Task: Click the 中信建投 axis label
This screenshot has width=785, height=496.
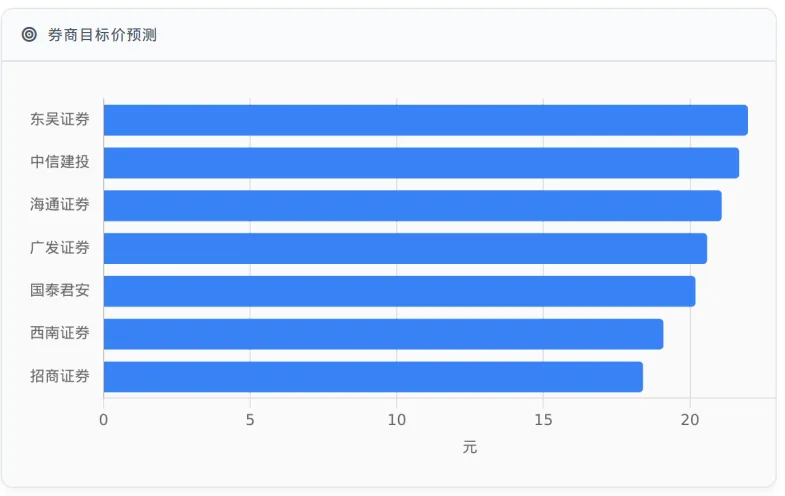Action: pos(60,163)
